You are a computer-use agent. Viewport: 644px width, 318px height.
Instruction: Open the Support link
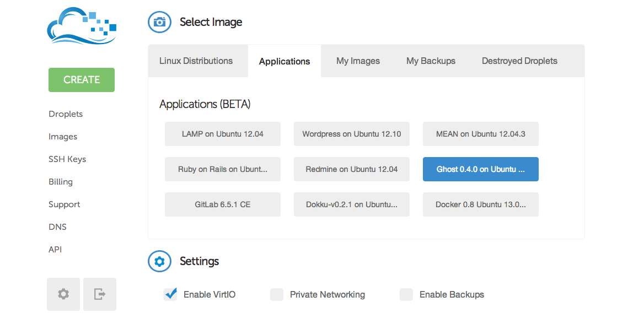pyautogui.click(x=65, y=204)
